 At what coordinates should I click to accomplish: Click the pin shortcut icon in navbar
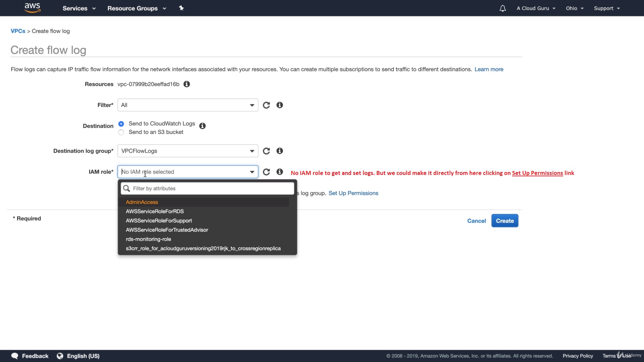pos(181,8)
